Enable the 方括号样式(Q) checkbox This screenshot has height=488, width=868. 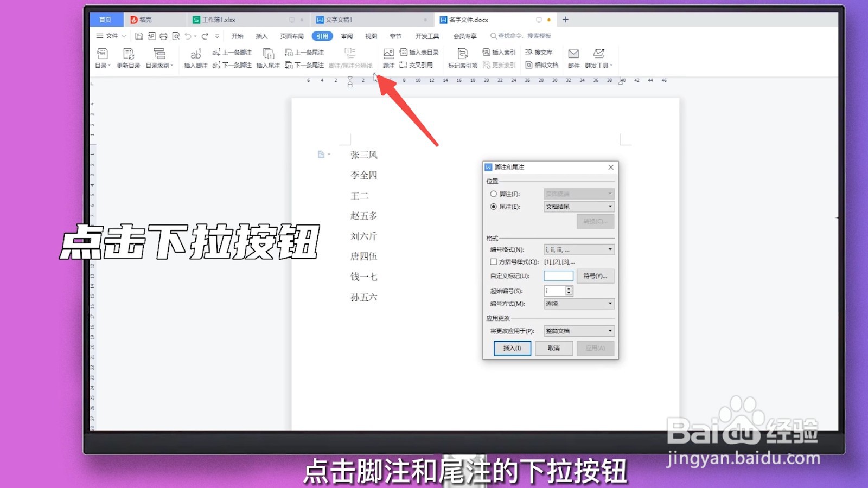click(493, 261)
